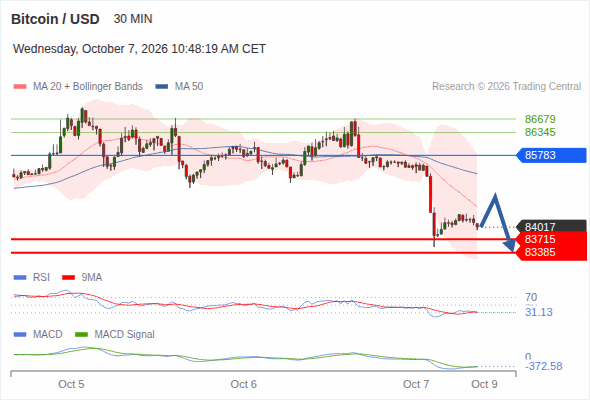The width and height of the screenshot is (590, 400).
Task: Click the MACD Signal green legend swatch
Action: tap(82, 335)
